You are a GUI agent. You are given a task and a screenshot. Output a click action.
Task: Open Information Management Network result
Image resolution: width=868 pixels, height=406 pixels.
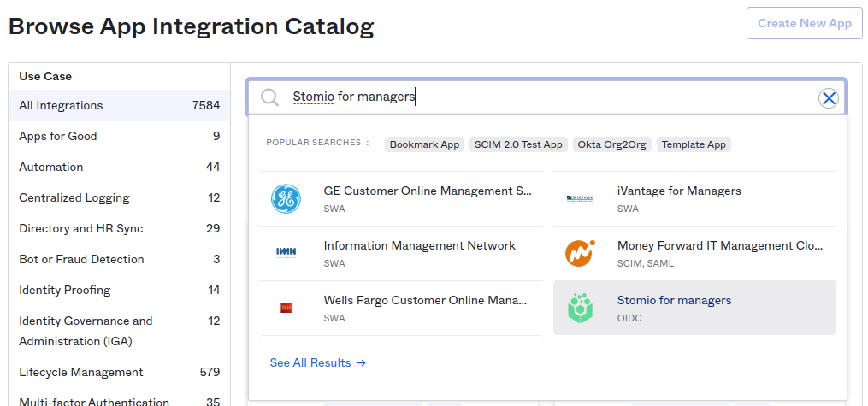click(401, 253)
